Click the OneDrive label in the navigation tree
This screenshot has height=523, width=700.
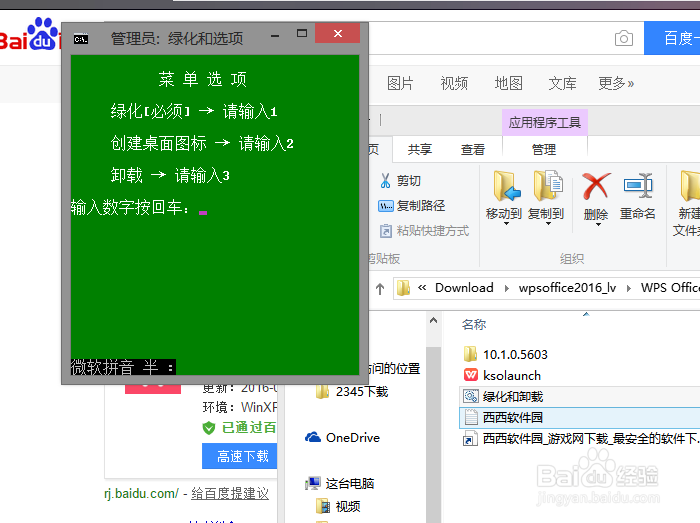pos(353,438)
